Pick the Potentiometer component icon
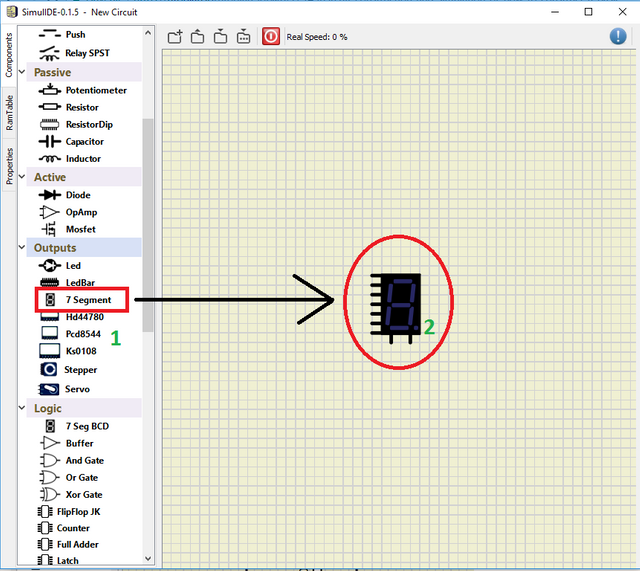Screen dimensions: 640x571 pos(49,90)
